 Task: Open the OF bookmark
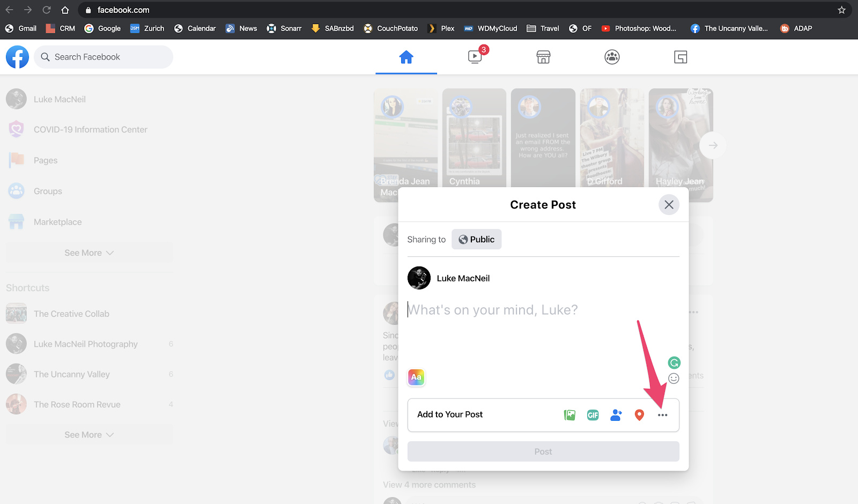(x=580, y=28)
